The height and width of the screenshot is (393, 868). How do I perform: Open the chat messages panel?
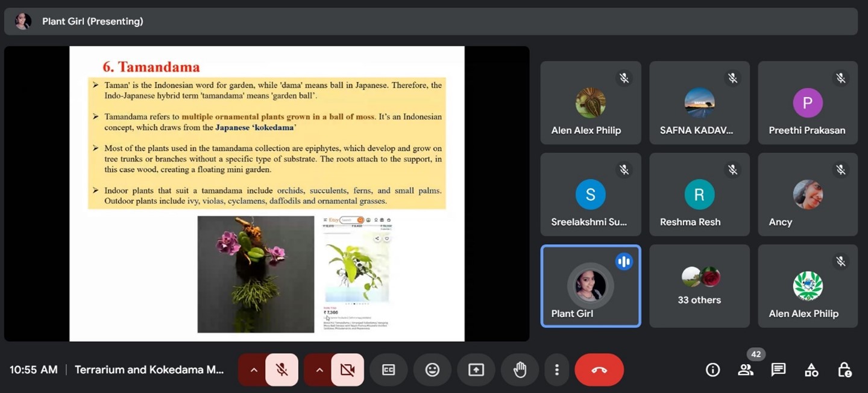[778, 369]
